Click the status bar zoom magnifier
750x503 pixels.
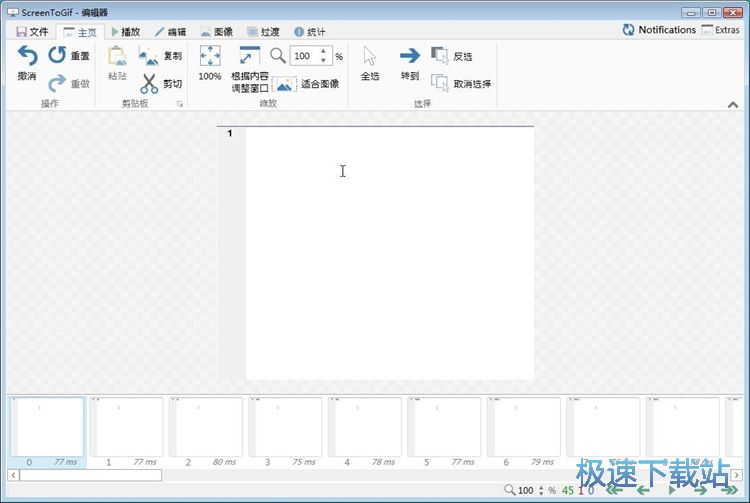(509, 490)
